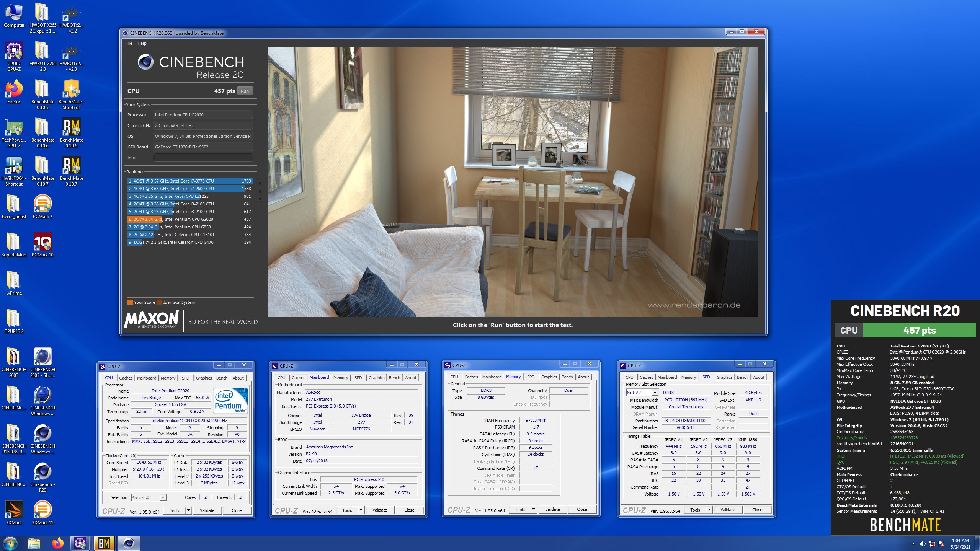Select the Celeron G470 ranking entry
Viewport: 980px width, 551px height.
[189, 242]
